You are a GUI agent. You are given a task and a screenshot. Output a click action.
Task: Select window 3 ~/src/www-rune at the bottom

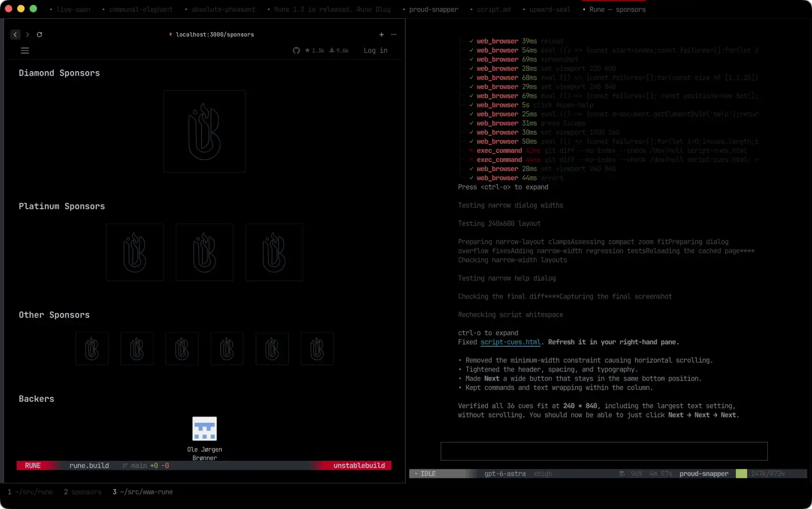143,492
